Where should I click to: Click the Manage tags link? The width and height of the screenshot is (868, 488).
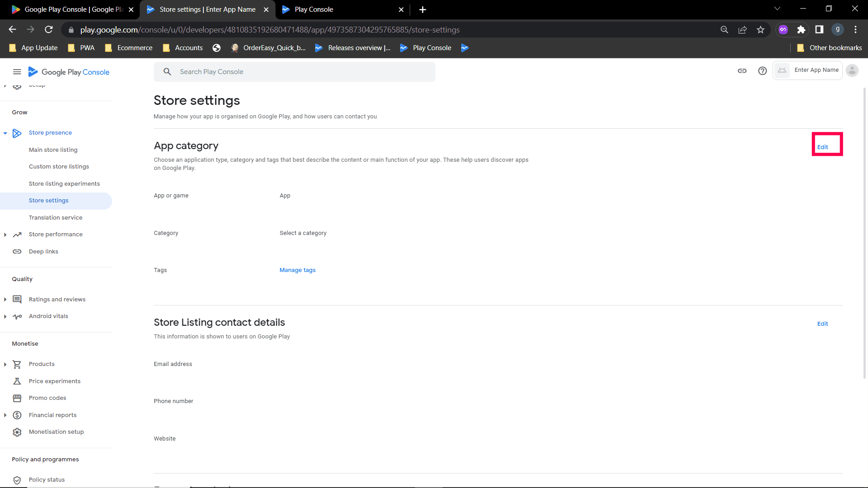point(297,270)
